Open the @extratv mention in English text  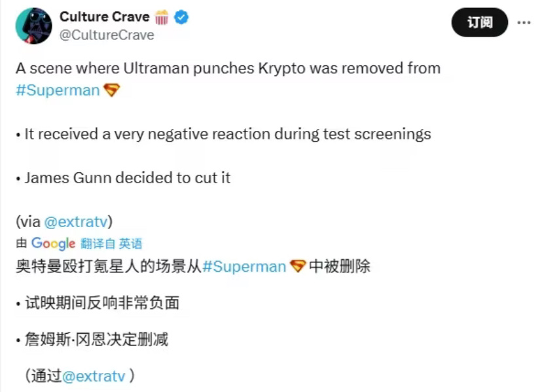click(76, 222)
